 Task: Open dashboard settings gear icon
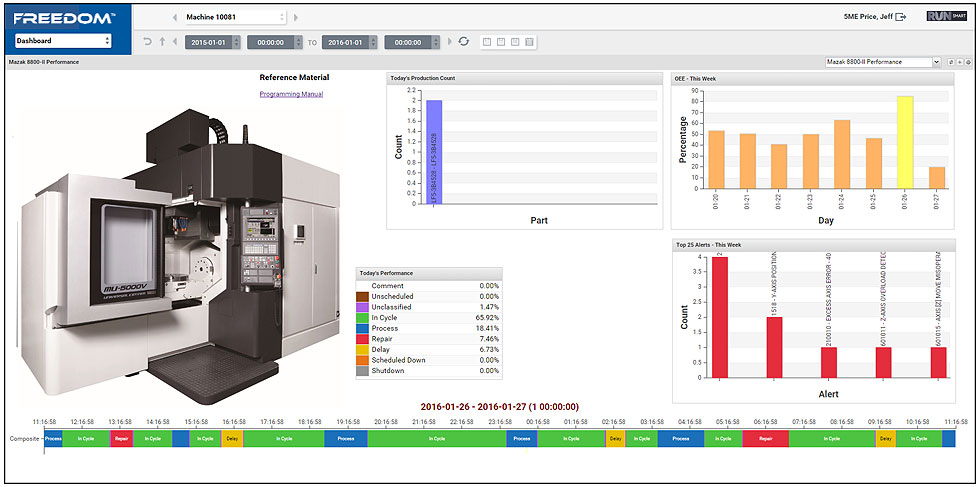click(x=969, y=62)
